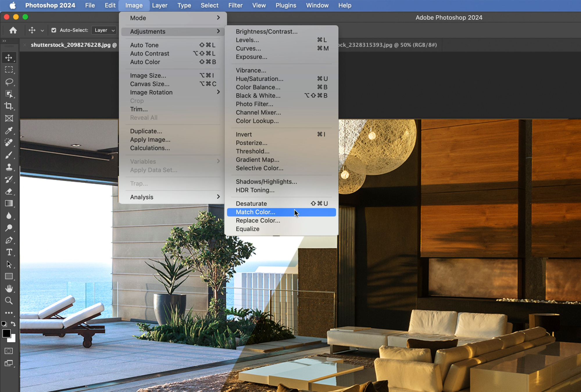Select the Horizontal Type tool
This screenshot has height=392, width=581.
(9, 252)
